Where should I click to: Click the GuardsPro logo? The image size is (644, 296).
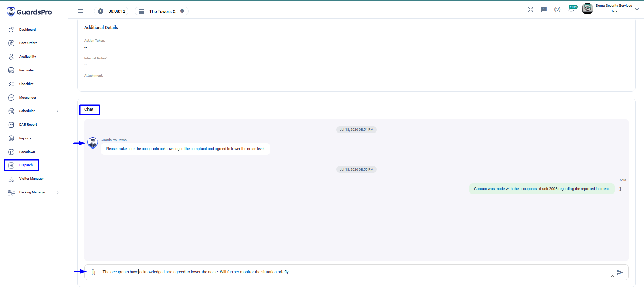29,12
